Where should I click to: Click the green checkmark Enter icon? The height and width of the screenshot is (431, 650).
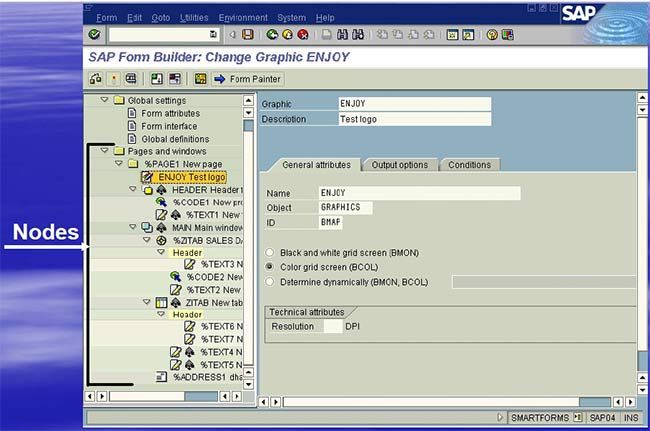click(94, 34)
